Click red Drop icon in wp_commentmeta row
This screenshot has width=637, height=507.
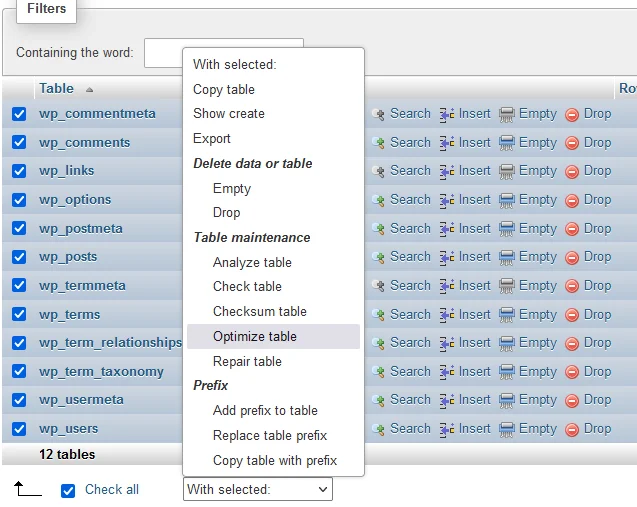[572, 115]
